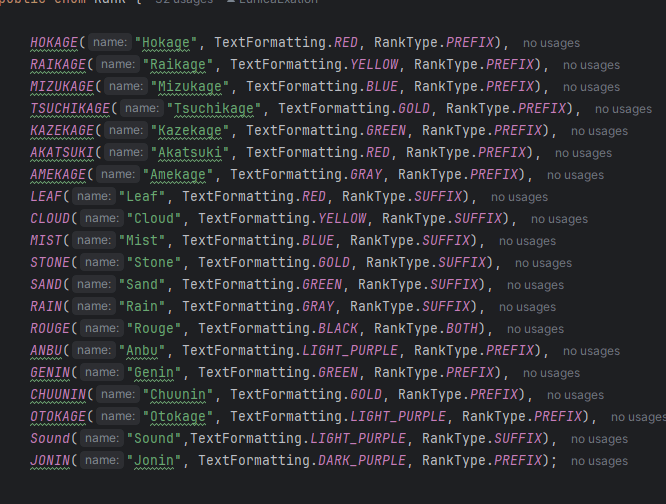Show usages via 'no usages' next to AMEKAGE

(575, 175)
